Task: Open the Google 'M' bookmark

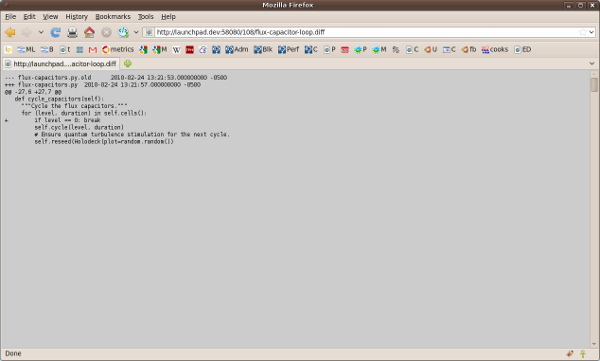Action: click(x=160, y=49)
